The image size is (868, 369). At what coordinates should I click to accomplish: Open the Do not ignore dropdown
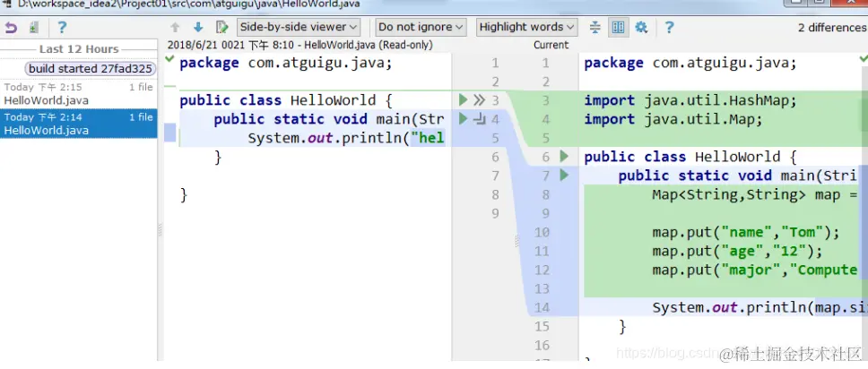421,27
